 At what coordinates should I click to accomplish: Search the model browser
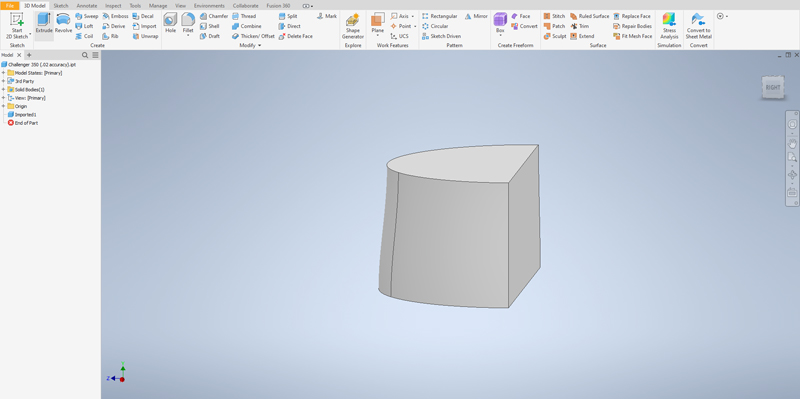pyautogui.click(x=85, y=55)
